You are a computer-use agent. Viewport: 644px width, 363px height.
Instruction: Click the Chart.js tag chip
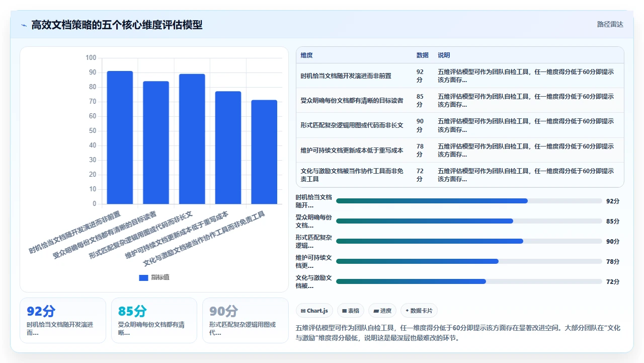(314, 311)
